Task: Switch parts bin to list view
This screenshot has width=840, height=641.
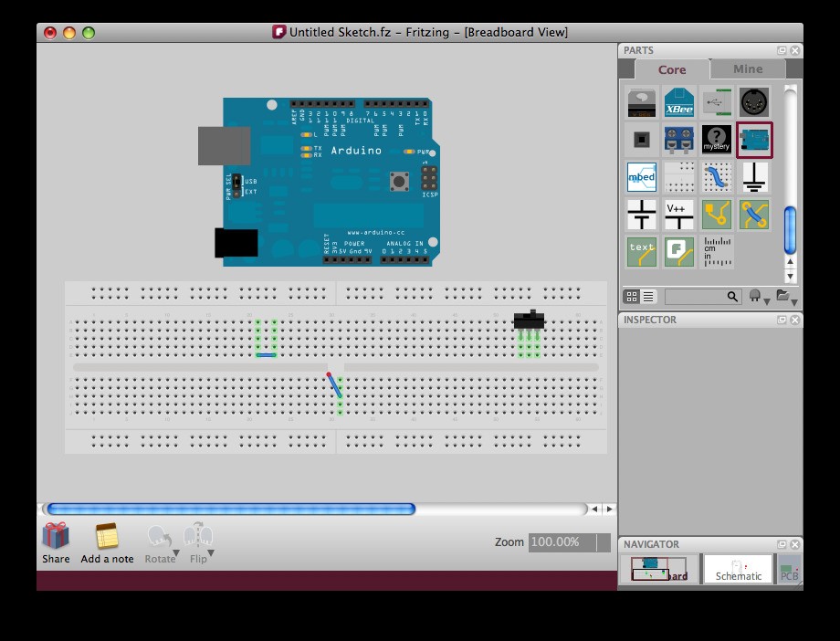Action: [648, 297]
